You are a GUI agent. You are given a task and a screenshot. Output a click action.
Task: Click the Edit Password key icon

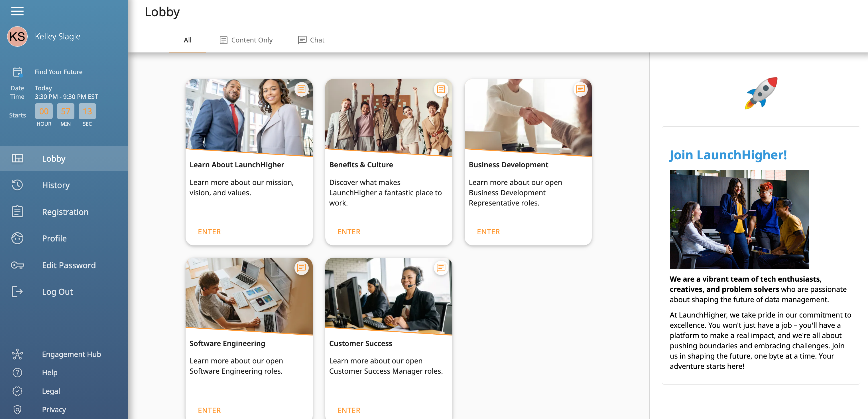(x=17, y=265)
